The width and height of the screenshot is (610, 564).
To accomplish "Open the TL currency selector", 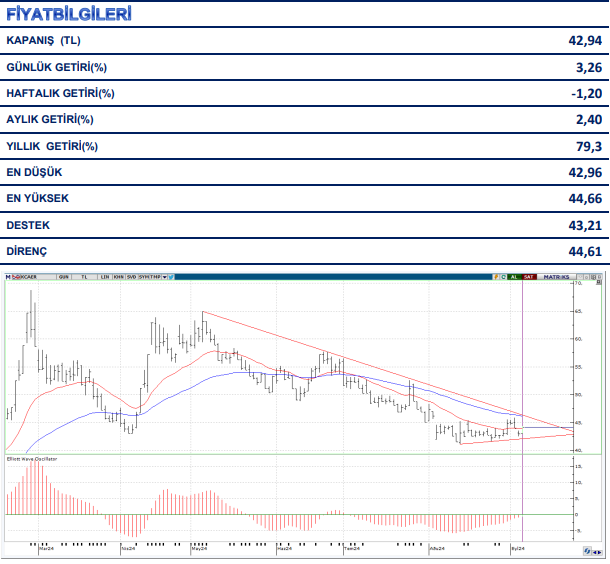I will pyautogui.click(x=85, y=276).
